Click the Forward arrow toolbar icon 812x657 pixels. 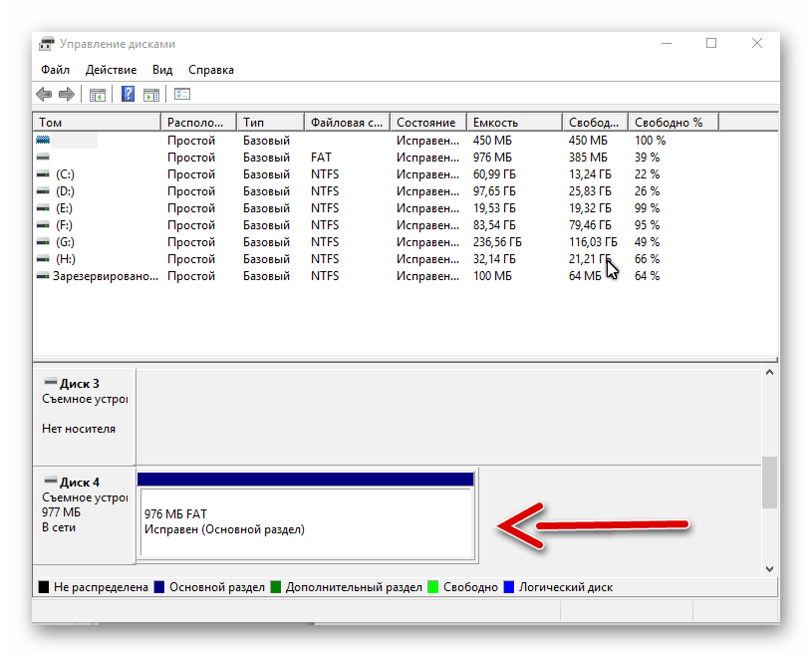tap(67, 95)
